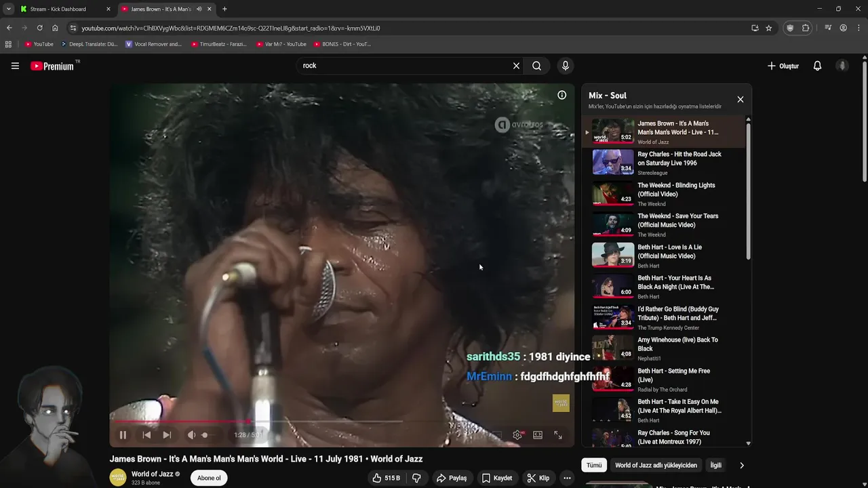The width and height of the screenshot is (868, 488).
Task: Open Chrome three-dot menu
Action: pos(859,28)
